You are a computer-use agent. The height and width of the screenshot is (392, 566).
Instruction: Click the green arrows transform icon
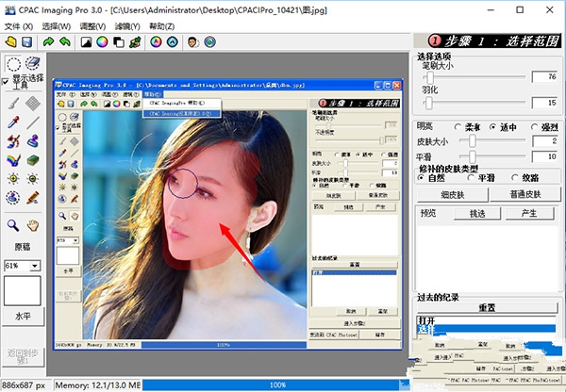135,42
